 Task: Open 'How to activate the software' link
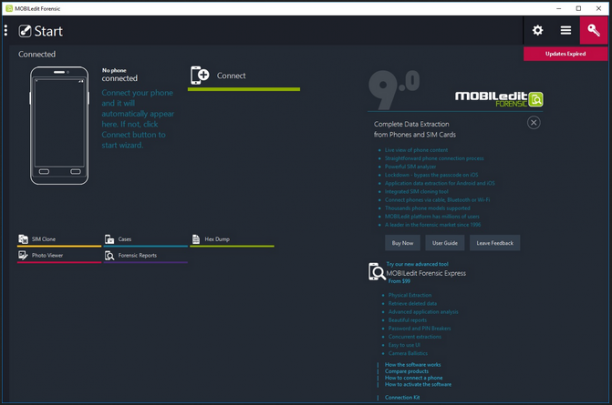(418, 385)
